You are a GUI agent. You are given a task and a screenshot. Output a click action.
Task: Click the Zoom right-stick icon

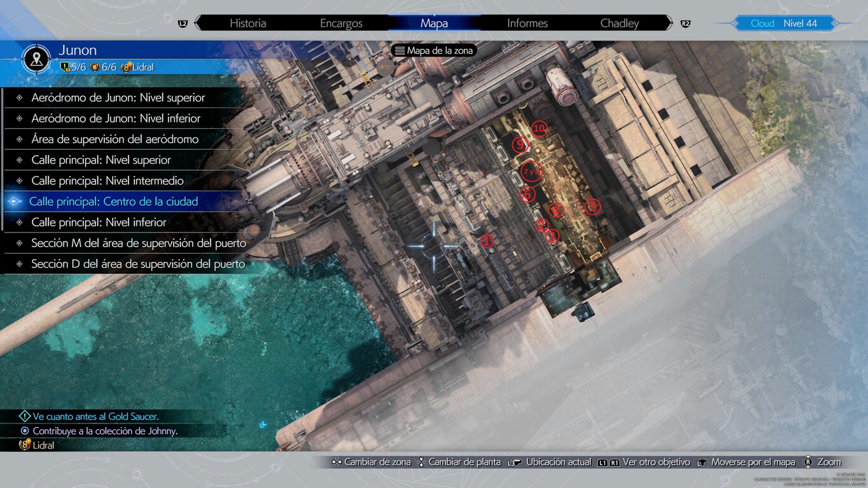[x=808, y=462]
